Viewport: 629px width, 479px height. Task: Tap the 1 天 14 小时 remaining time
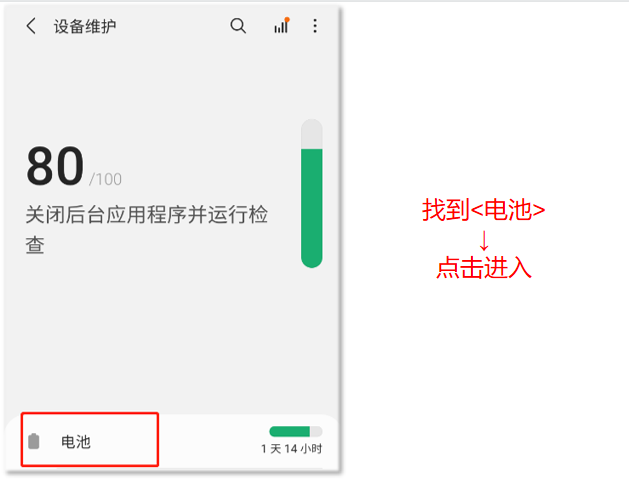tap(292, 449)
